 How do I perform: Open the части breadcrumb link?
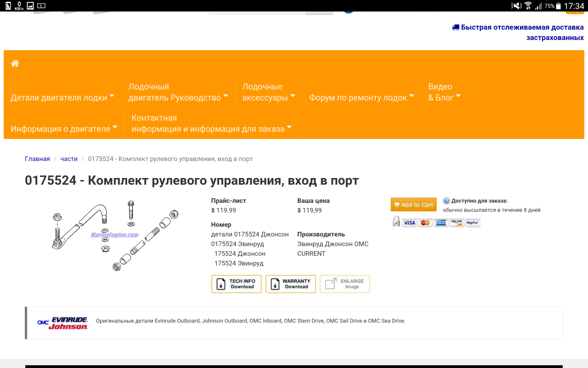pyautogui.click(x=69, y=159)
